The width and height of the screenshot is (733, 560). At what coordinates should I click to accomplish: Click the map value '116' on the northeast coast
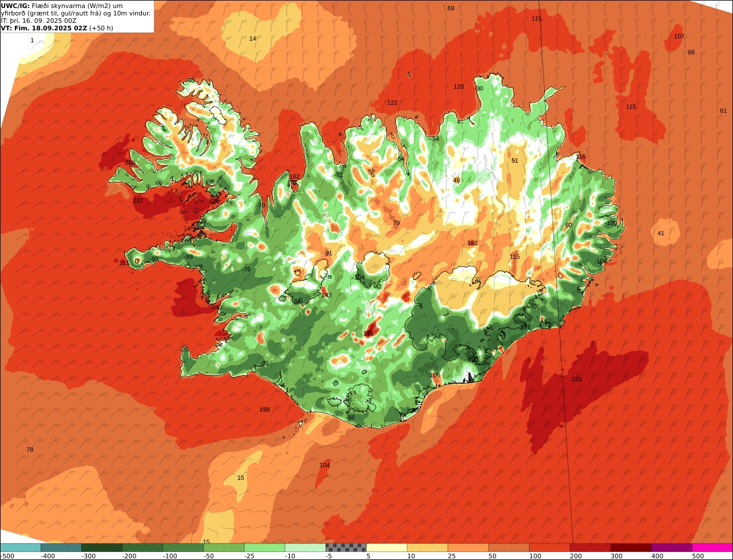point(581,157)
